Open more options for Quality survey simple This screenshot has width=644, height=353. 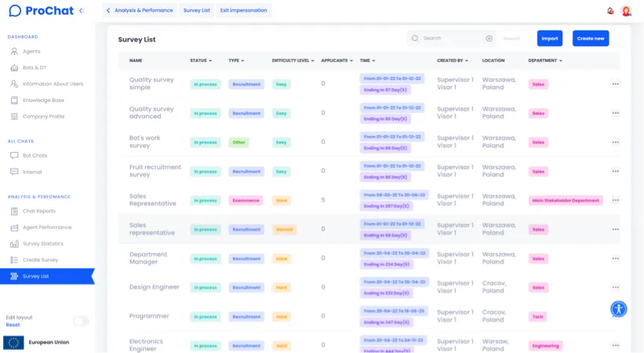[x=615, y=84]
